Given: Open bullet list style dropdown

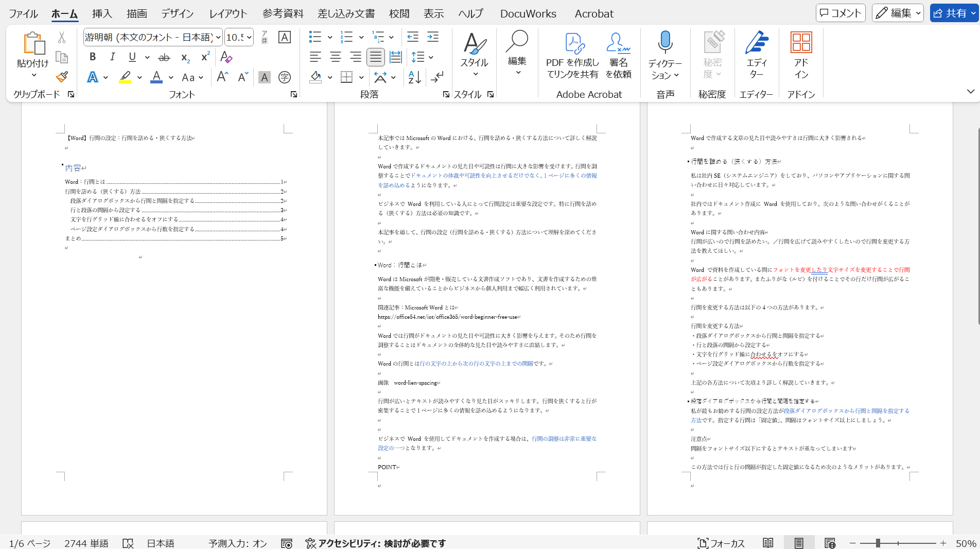Looking at the screenshot, I should (330, 37).
